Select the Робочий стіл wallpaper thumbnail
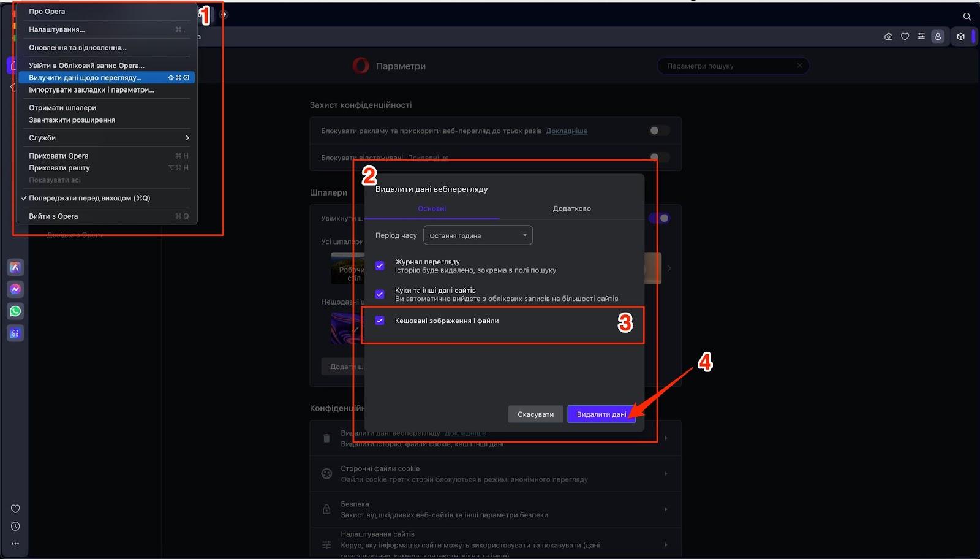The image size is (980, 559). tap(347, 268)
